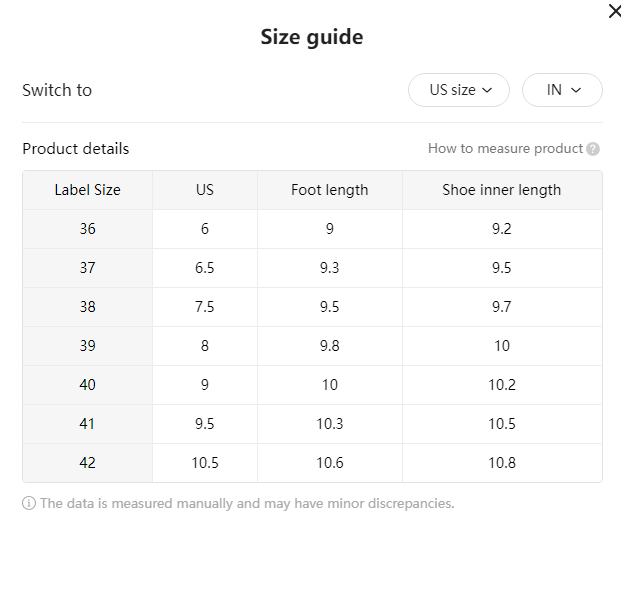Click the 10.8 shoe inner length cell
This screenshot has height=593, width=621.
(x=502, y=463)
